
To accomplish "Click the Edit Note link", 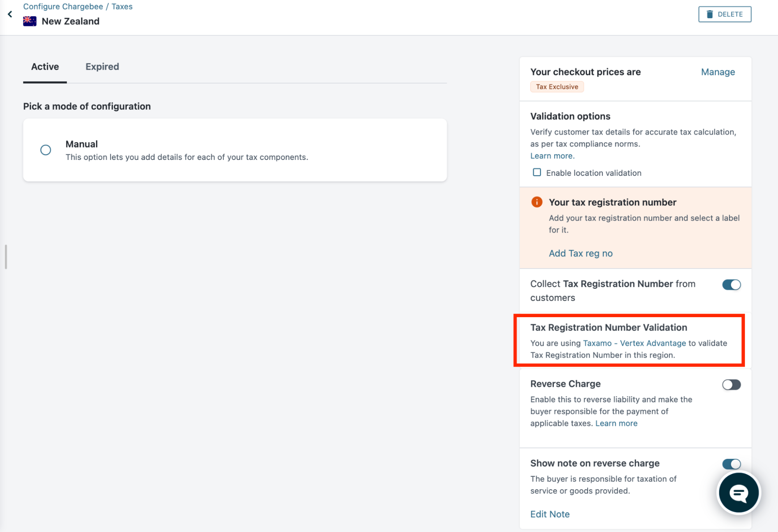I will (x=550, y=514).
